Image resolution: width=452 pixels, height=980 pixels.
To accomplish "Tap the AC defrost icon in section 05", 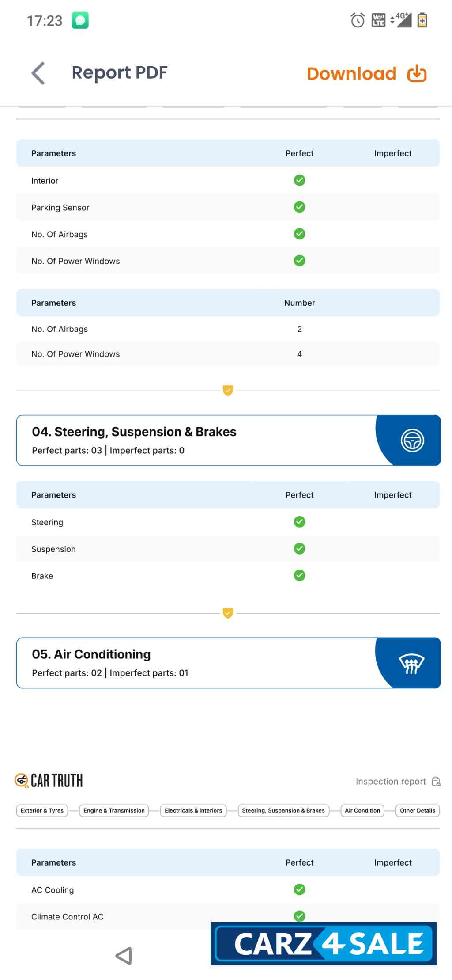I will [411, 663].
